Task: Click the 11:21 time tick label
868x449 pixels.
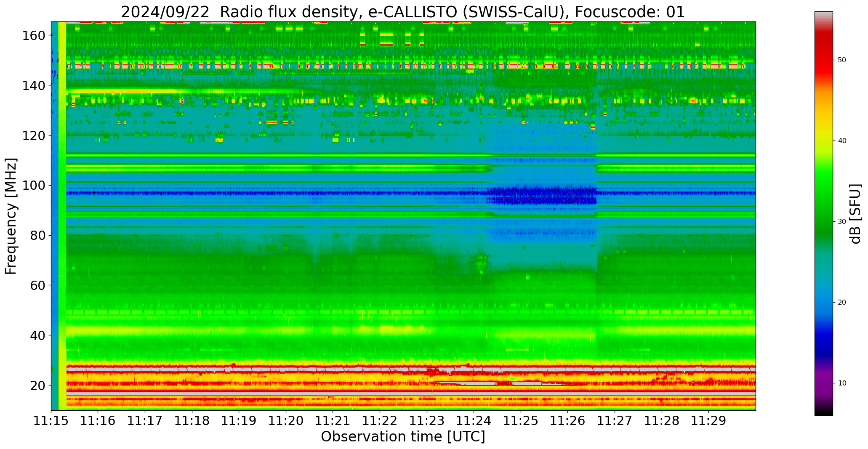Action: click(x=333, y=421)
